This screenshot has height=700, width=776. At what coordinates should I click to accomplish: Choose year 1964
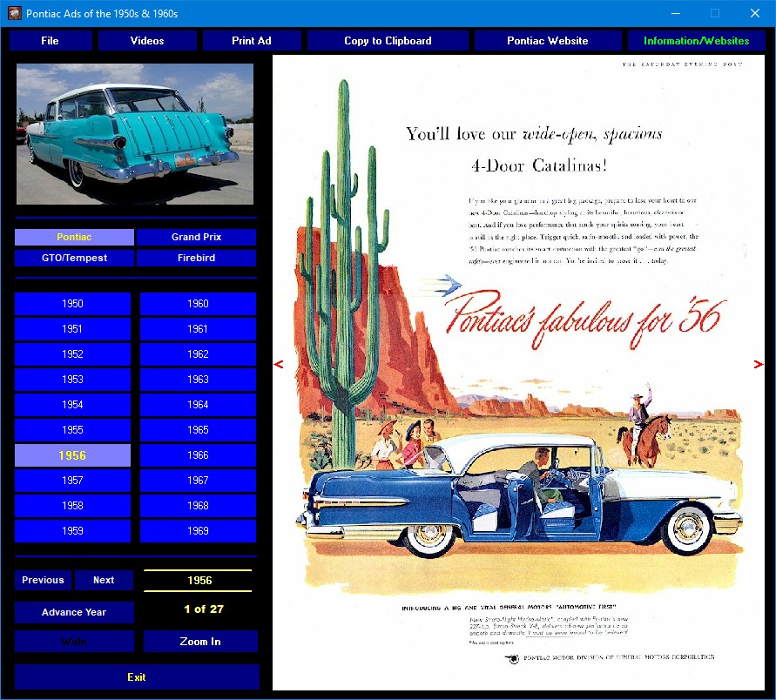point(198,405)
